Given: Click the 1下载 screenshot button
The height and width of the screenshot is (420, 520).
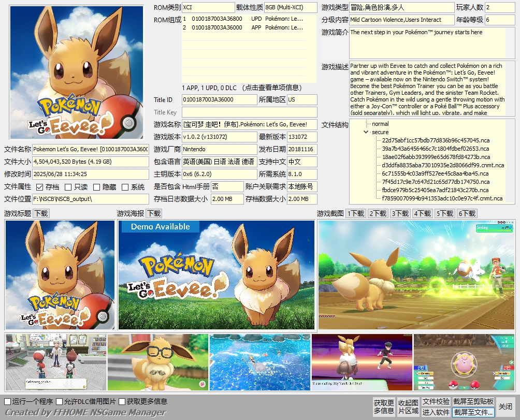Looking at the screenshot, I should coord(355,213).
